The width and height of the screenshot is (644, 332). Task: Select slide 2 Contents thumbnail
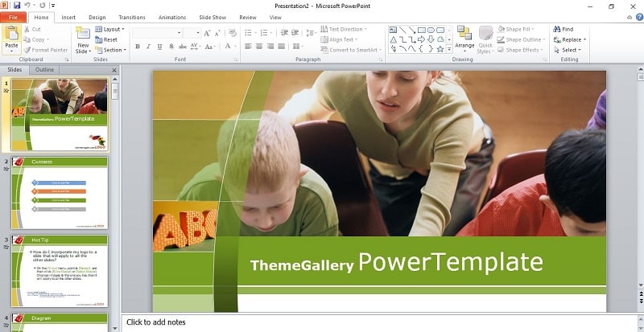click(60, 192)
